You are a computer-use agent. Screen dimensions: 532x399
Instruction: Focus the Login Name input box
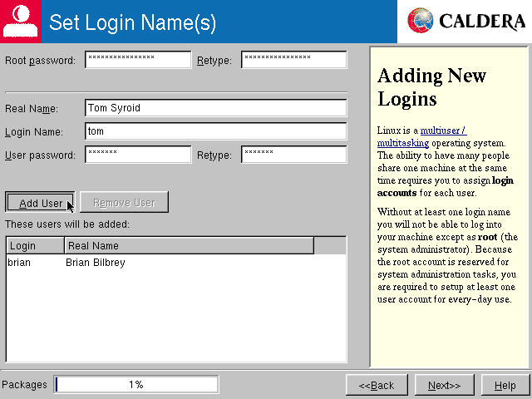(x=215, y=131)
